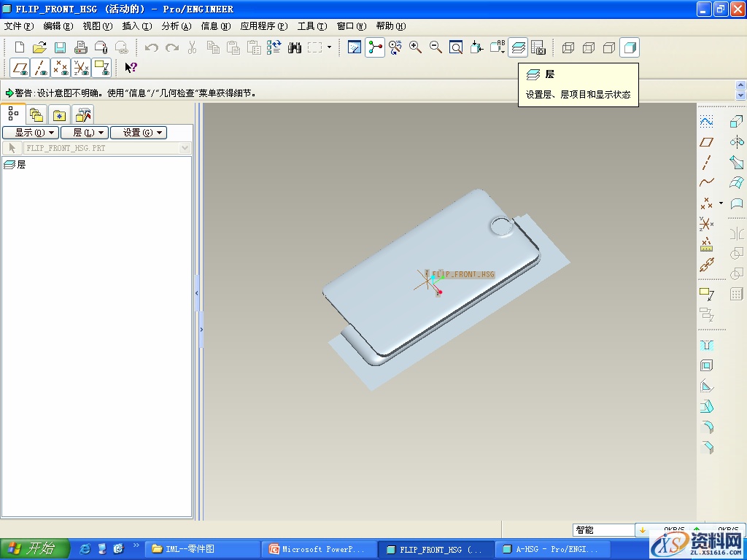The image size is (747, 560).
Task: Open the 层(L) dropdown menu
Action: click(84, 132)
